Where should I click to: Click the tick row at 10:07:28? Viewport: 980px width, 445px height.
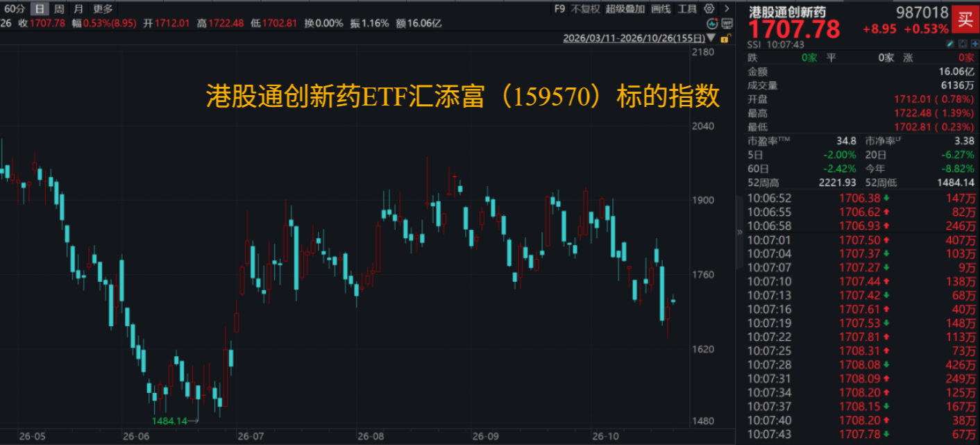tap(861, 364)
